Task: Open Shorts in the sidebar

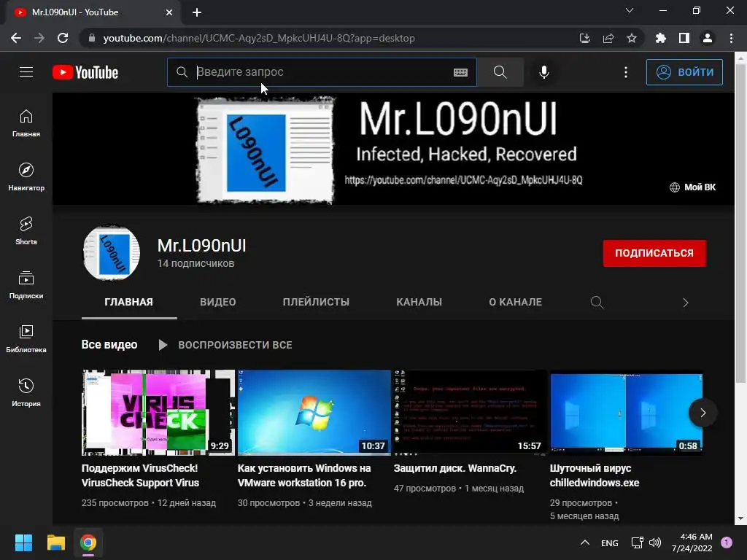Action: [26, 231]
